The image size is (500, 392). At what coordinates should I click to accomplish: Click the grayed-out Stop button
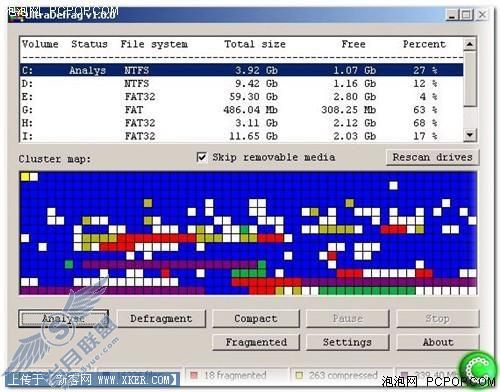(438, 319)
